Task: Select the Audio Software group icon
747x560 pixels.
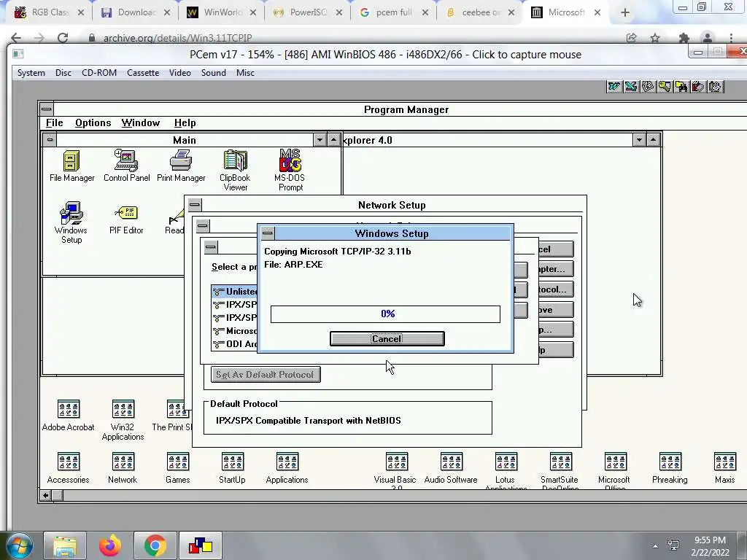Action: point(451,468)
